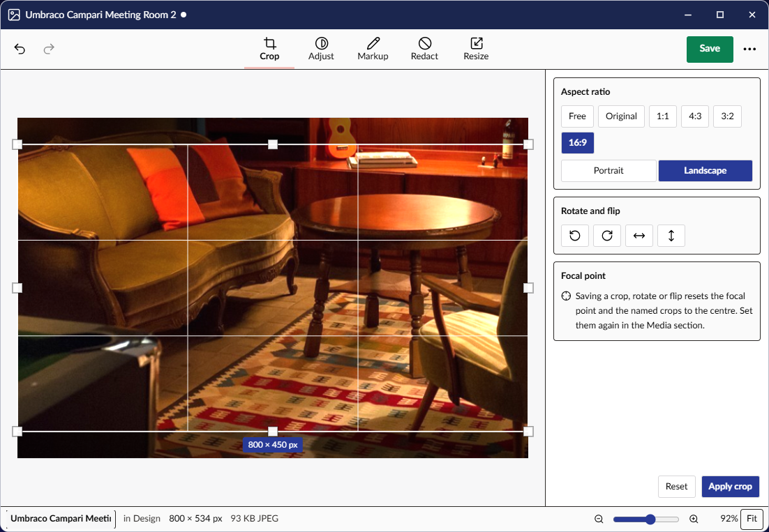Switch to the Crop tab
This screenshot has width=769, height=532.
(x=269, y=49)
